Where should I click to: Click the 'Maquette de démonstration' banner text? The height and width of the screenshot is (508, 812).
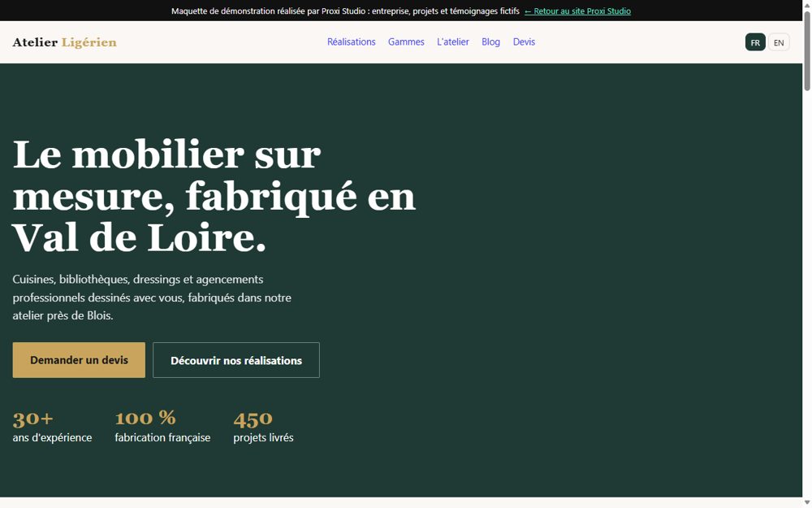pyautogui.click(x=345, y=11)
